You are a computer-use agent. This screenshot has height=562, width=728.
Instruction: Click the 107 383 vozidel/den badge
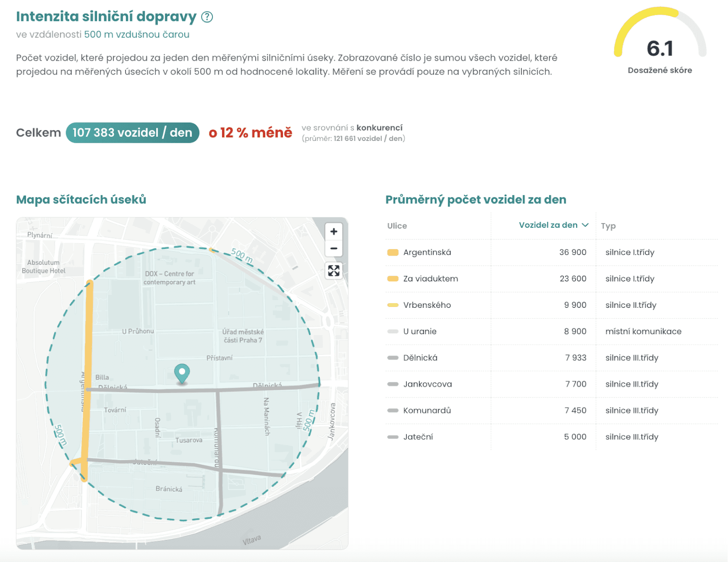tap(132, 132)
